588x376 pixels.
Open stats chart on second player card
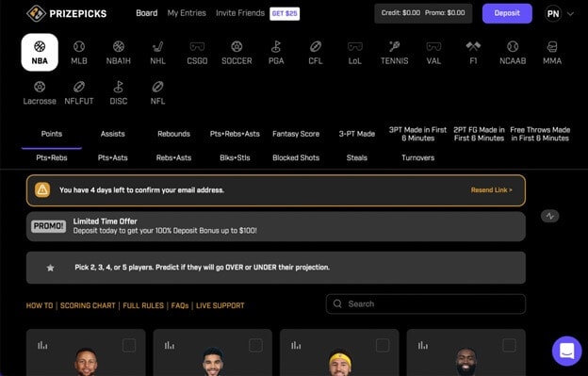169,345
